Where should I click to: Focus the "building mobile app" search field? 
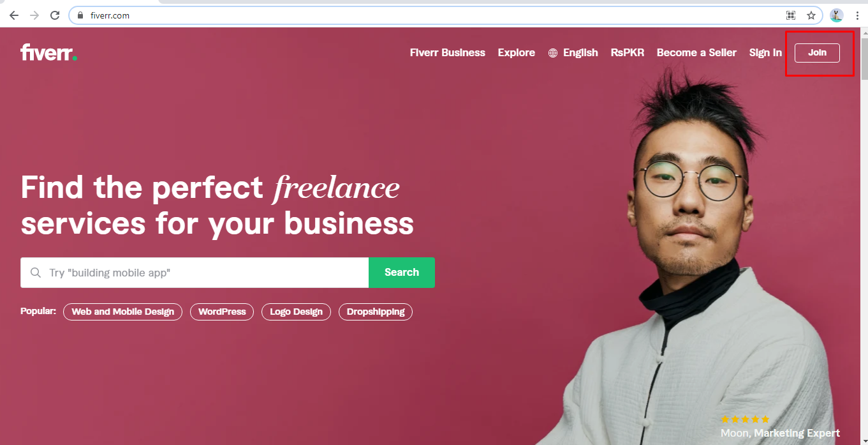click(x=195, y=273)
